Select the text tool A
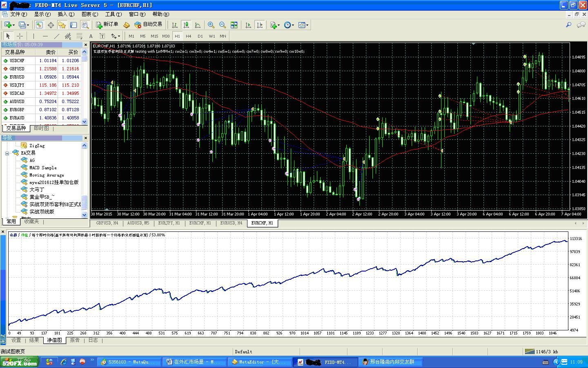Screen dimensions: 588x368 (91, 36)
